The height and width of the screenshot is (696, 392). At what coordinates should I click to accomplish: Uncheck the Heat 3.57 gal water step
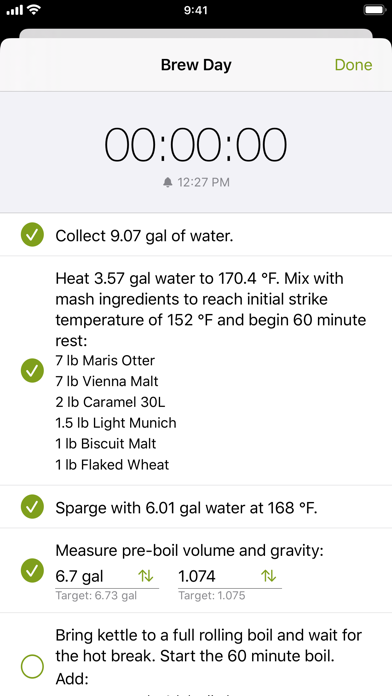click(32, 371)
